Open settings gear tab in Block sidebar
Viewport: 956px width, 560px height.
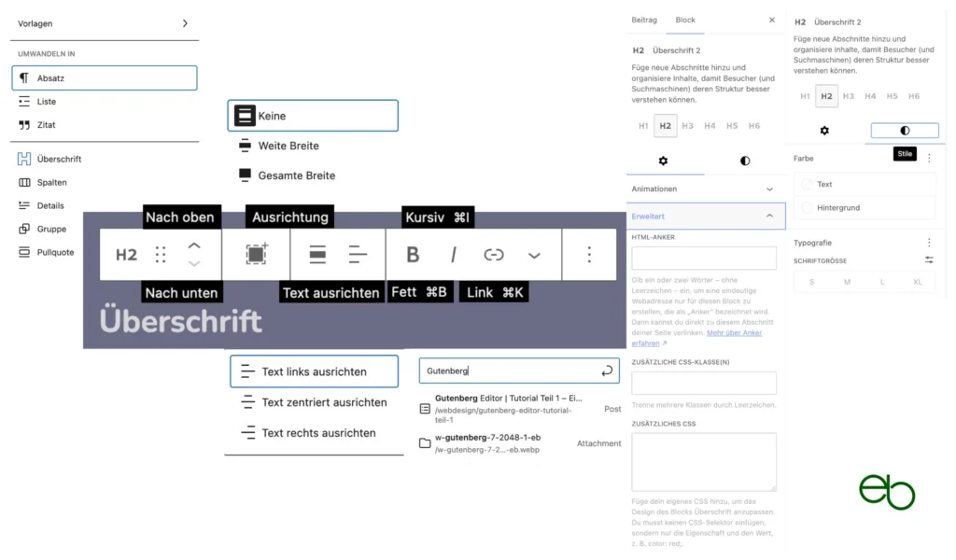664,161
